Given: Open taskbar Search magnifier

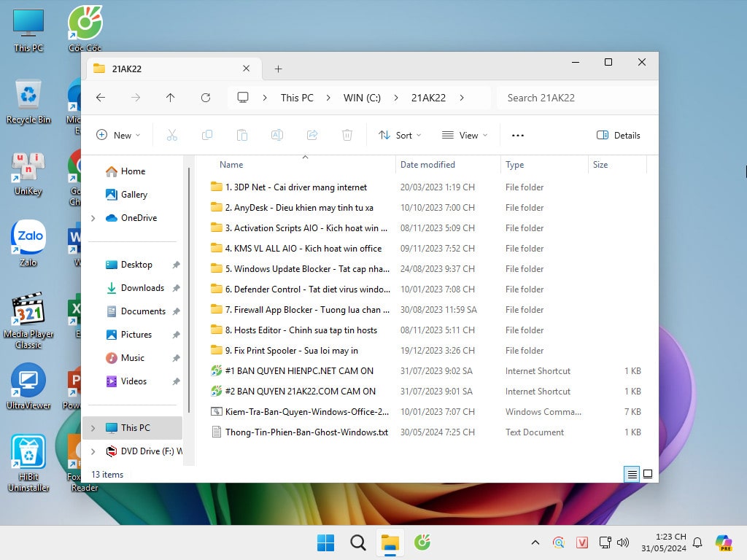Looking at the screenshot, I should 357,542.
